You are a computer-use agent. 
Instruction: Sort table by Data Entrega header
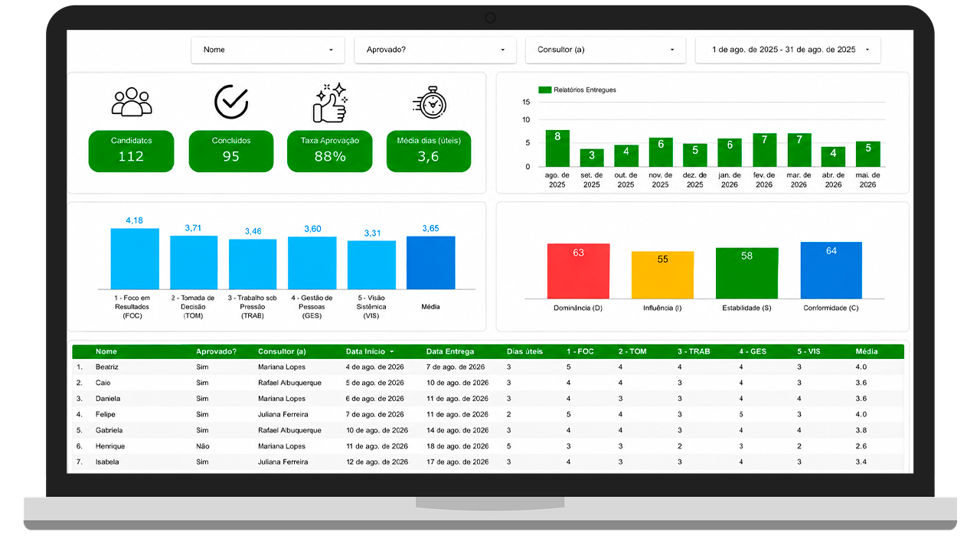tap(450, 352)
